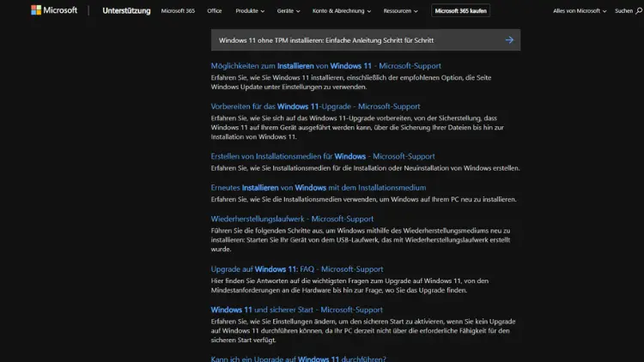Expand Alles von Microsoft dropdown
The image size is (644, 362).
[x=580, y=11]
